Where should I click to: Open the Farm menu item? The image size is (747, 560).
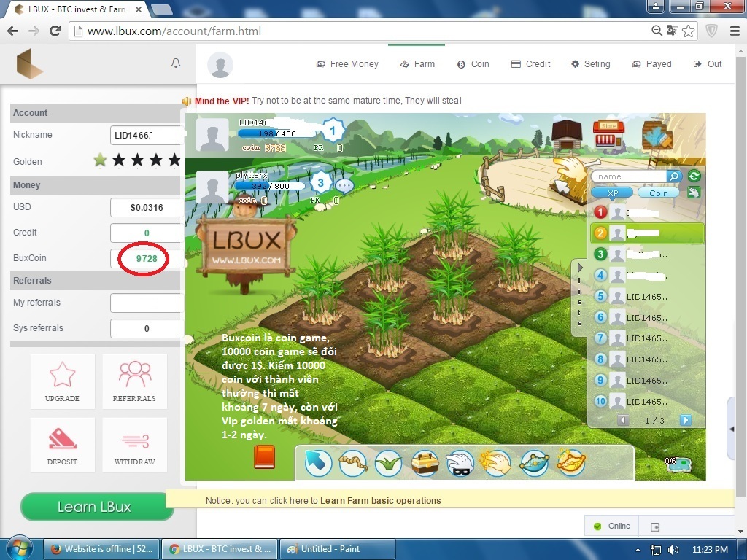[417, 64]
